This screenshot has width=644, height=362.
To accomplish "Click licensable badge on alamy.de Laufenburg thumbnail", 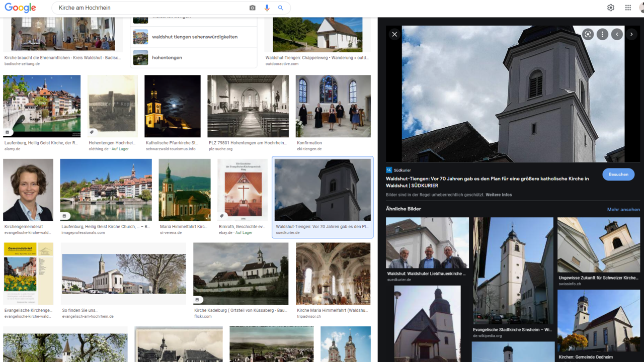I will coord(8,132).
